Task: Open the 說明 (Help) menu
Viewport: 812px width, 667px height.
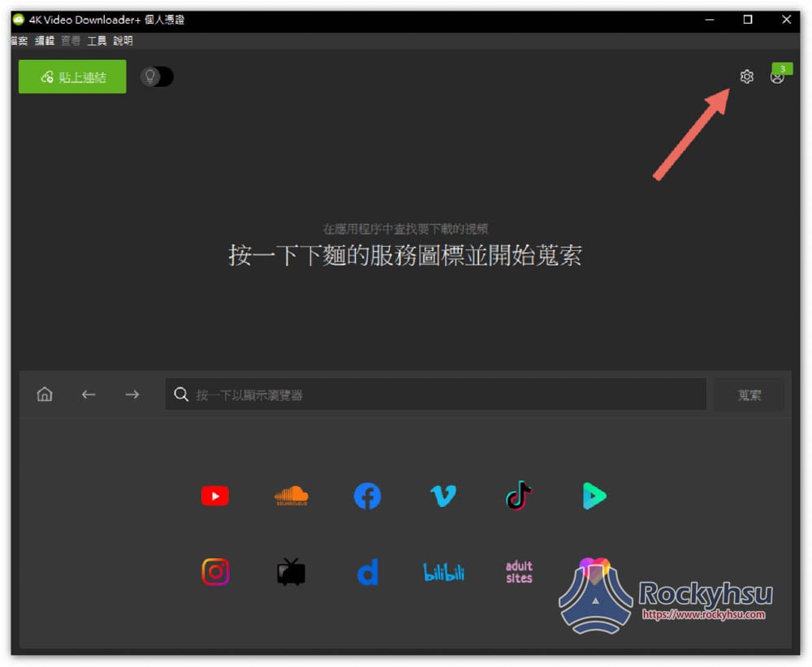Action: tap(123, 41)
